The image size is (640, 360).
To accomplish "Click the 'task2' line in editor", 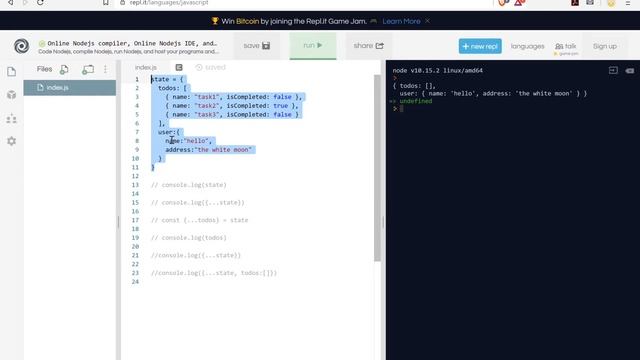I will [231, 106].
